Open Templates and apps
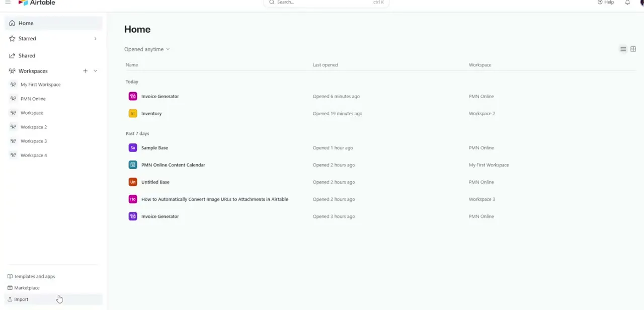This screenshot has width=644, height=310. click(34, 276)
